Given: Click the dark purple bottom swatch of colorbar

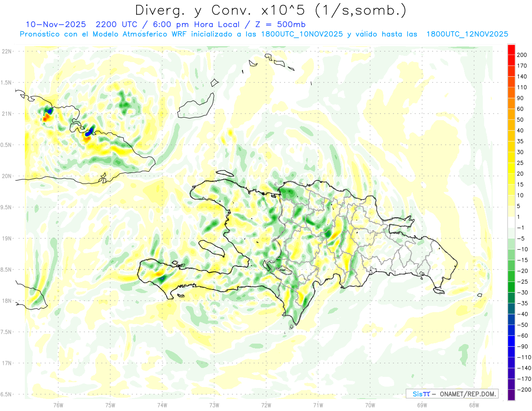Looking at the screenshot, I should tap(512, 395).
